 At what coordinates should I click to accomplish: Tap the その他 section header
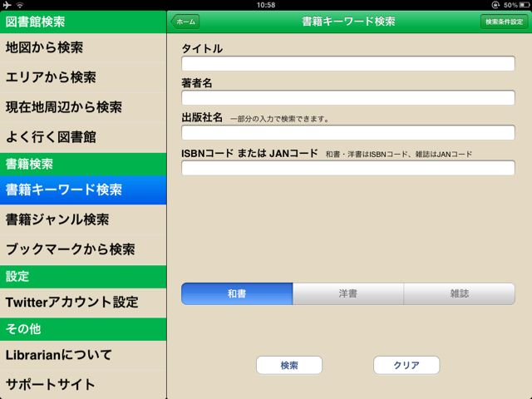[x=83, y=329]
